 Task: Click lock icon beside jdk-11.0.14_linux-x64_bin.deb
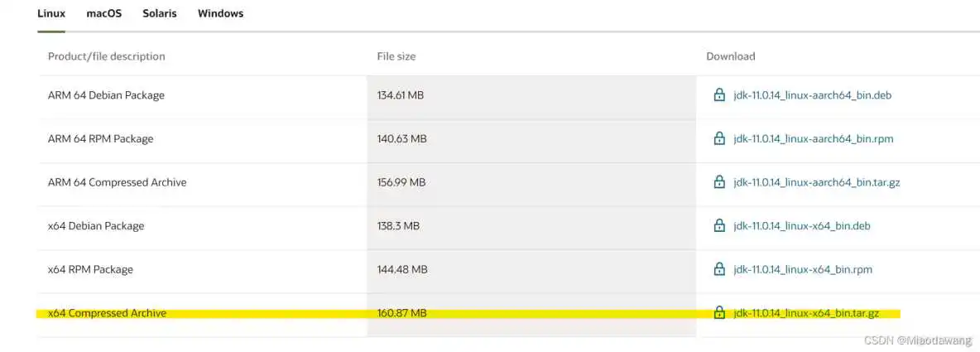[x=719, y=226]
